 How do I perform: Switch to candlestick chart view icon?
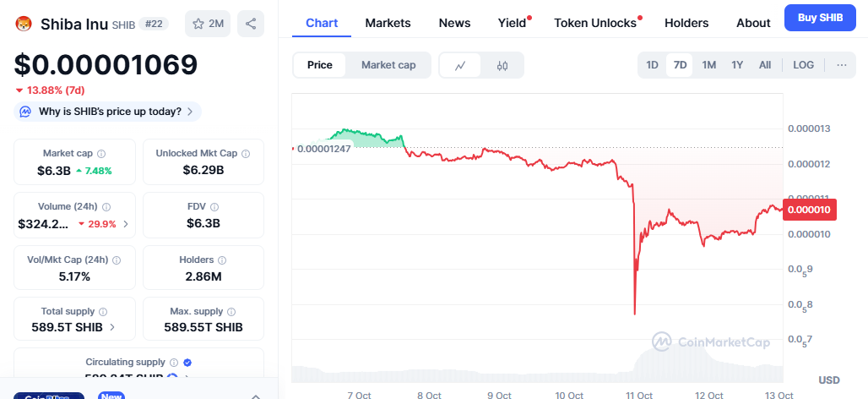pyautogui.click(x=502, y=65)
